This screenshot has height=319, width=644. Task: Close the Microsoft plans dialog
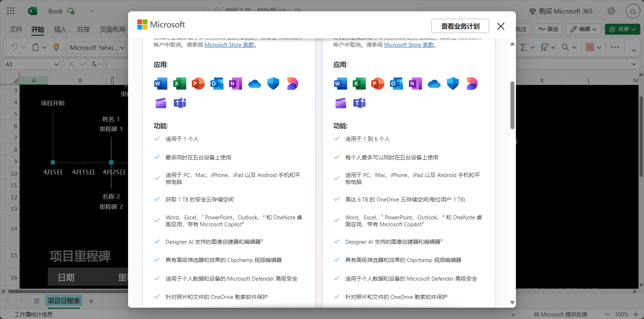[501, 26]
